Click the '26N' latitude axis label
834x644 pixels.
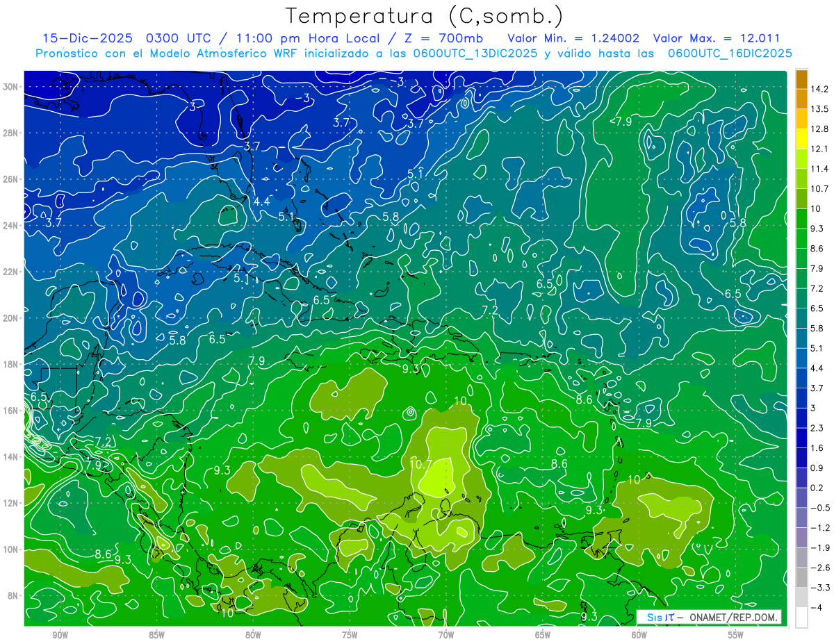click(x=12, y=179)
